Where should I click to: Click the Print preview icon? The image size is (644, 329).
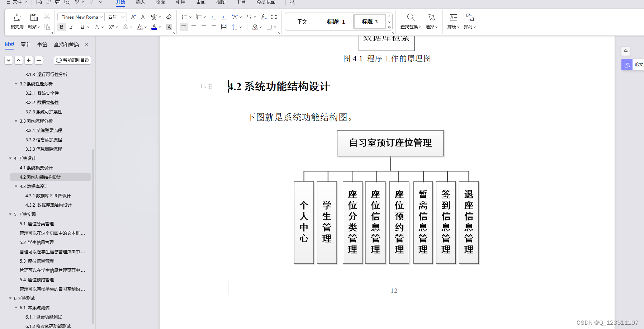tap(67, 2)
